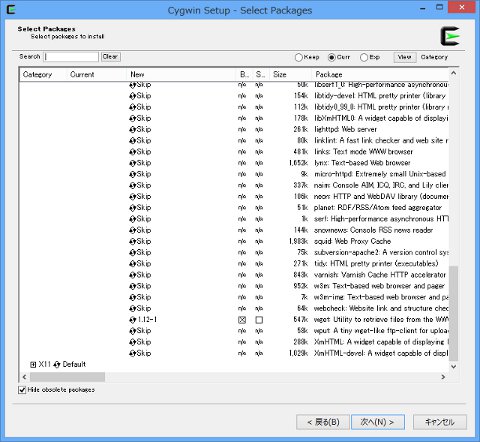This screenshot has width=480, height=442.
Task: Click the cycle icon for neon library
Action: click(x=133, y=197)
